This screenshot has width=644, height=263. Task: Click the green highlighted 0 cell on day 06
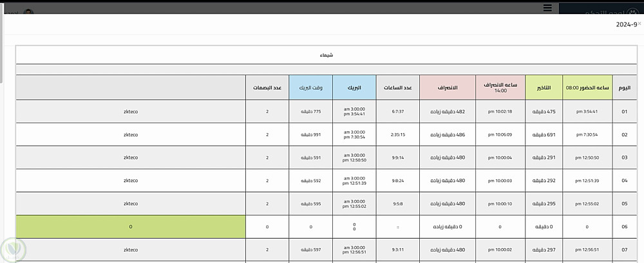point(131,226)
